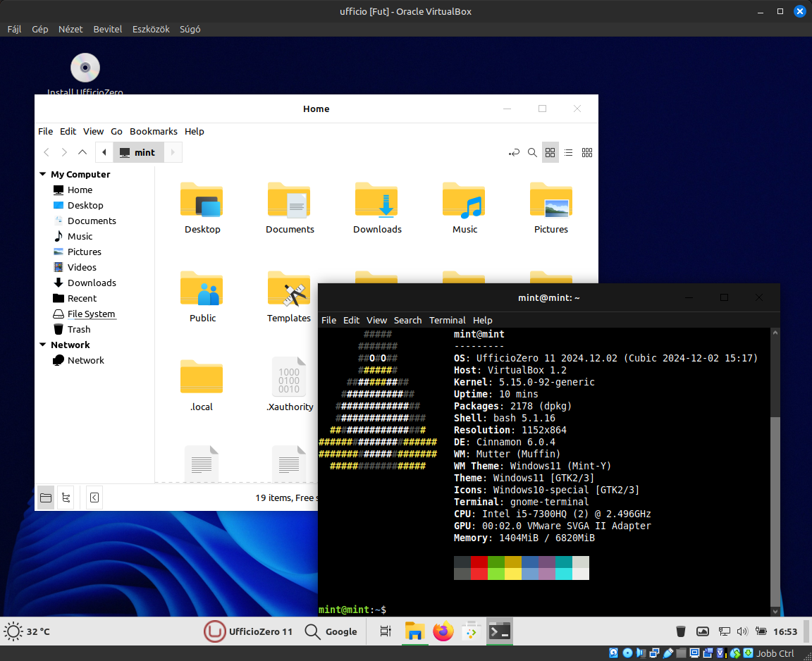The width and height of the screenshot is (812, 661).
Task: Open the file manager from taskbar
Action: 414,631
